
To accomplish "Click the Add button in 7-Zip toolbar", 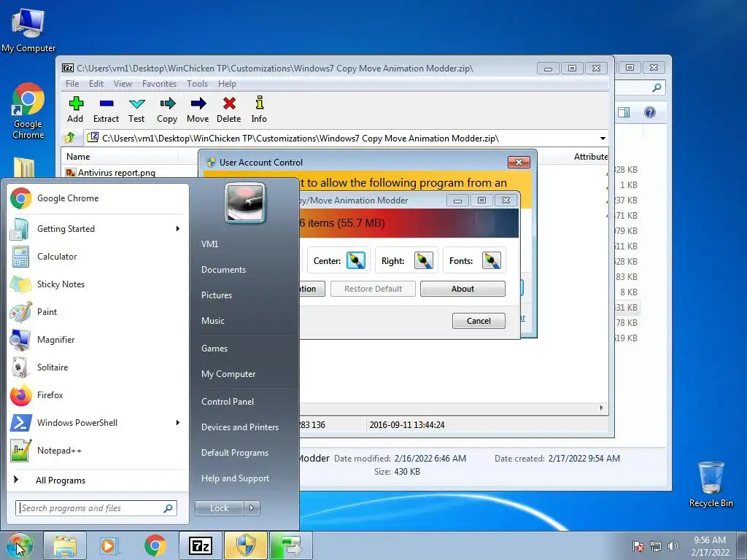I will (75, 109).
